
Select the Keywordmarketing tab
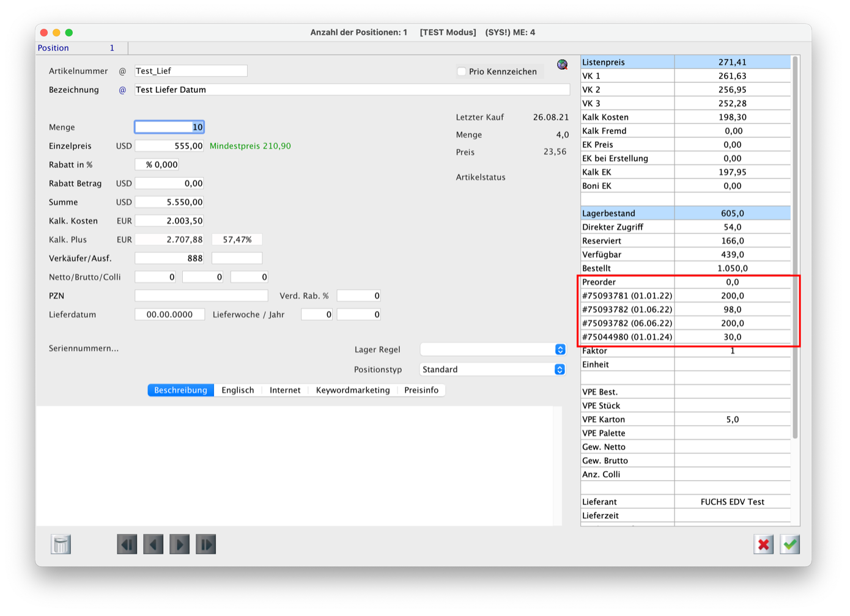(x=352, y=390)
